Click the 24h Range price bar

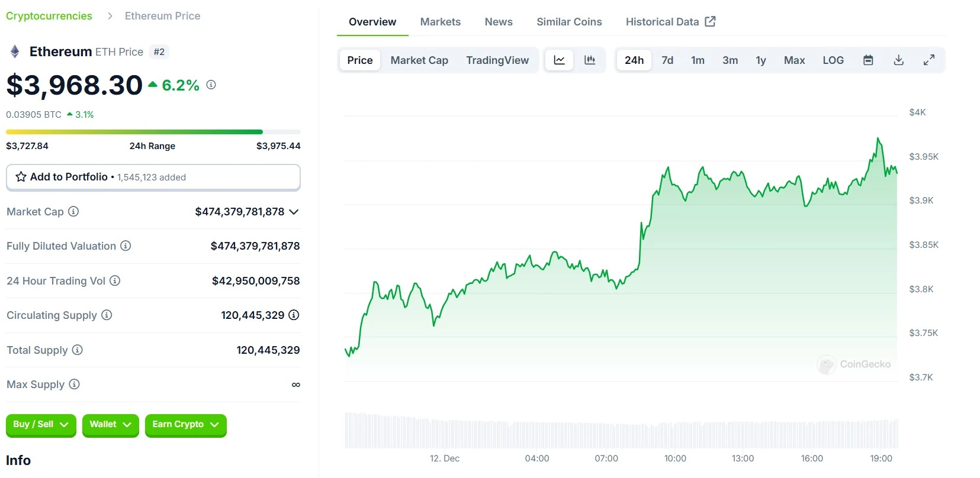click(153, 132)
